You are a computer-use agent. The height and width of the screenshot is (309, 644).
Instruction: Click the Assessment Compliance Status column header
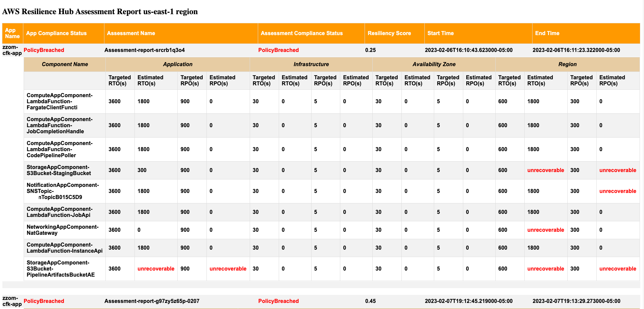pos(311,33)
